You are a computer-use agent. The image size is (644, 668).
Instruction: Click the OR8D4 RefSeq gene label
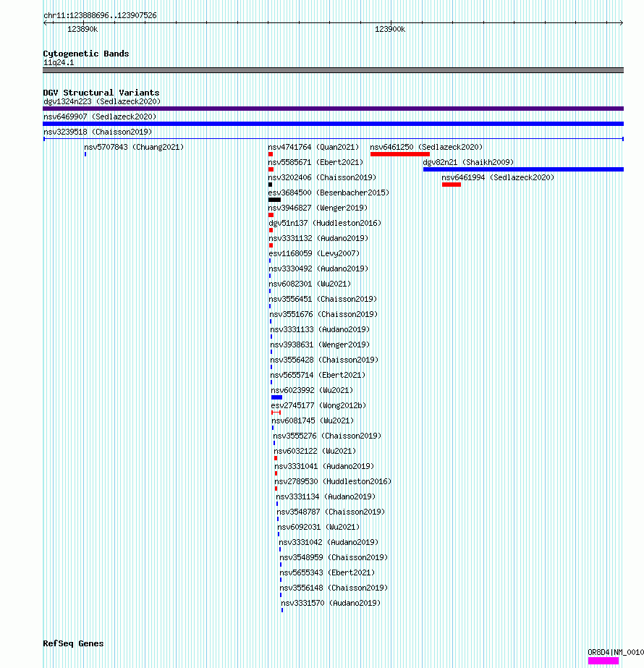coord(616,652)
